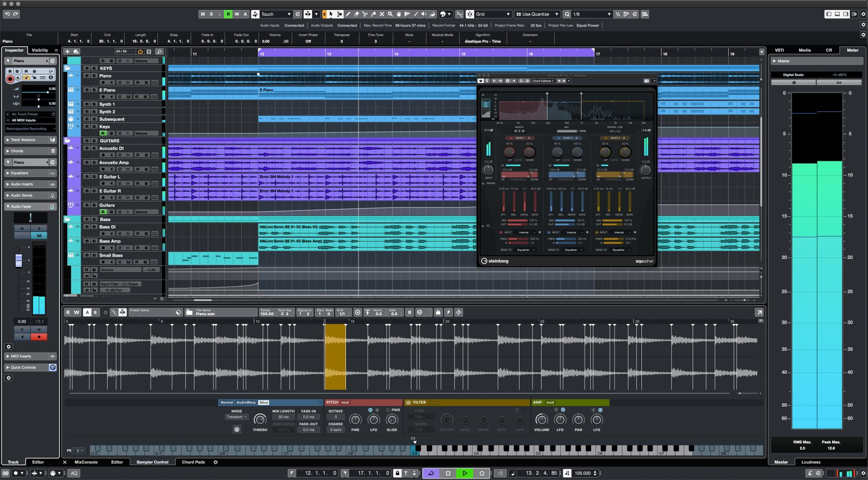Select the Object Selection arrow tool
The height and width of the screenshot is (480, 868).
pyautogui.click(x=331, y=14)
